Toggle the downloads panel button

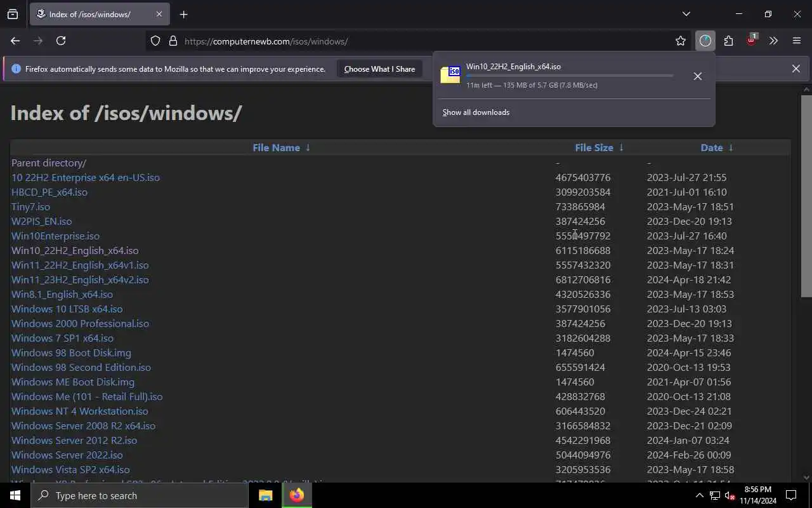(705, 41)
